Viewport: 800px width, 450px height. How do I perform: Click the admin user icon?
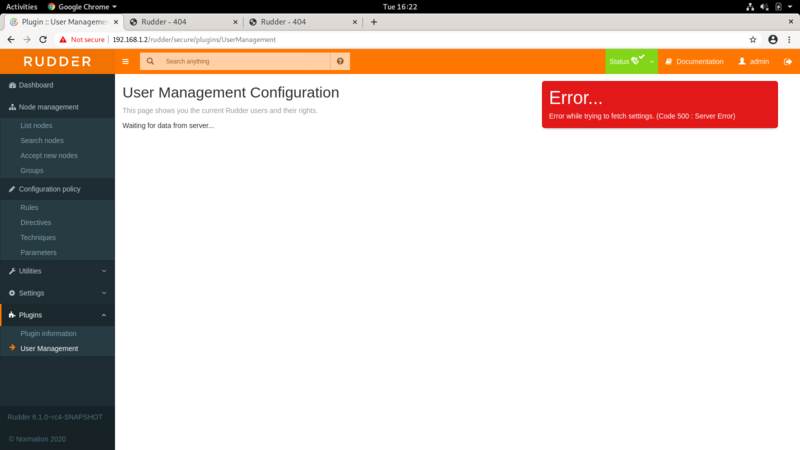pyautogui.click(x=742, y=61)
